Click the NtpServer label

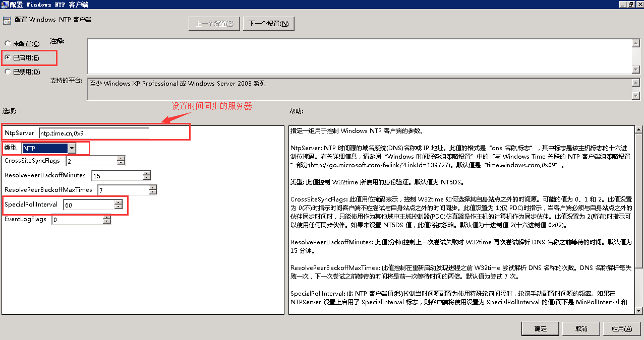tap(19, 133)
